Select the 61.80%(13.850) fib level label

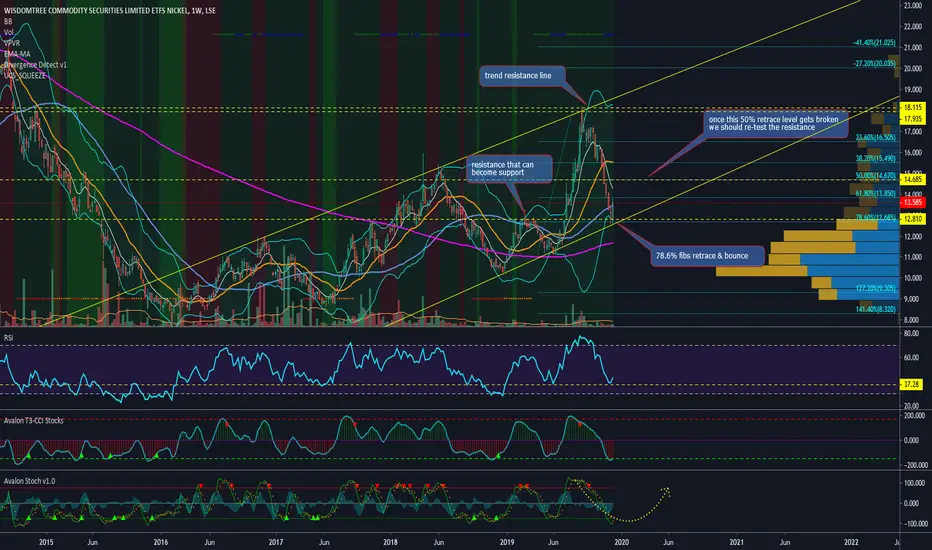[x=876, y=193]
